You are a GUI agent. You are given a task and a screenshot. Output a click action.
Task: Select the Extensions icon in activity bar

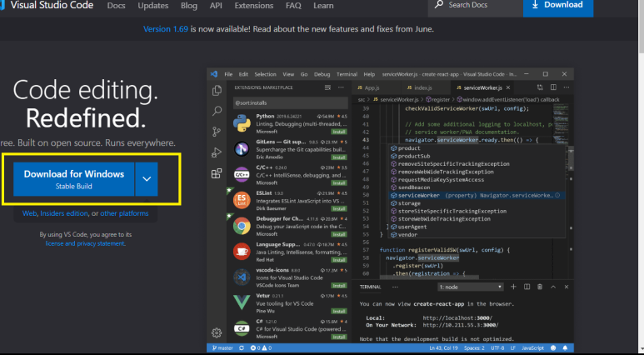pos(217,173)
